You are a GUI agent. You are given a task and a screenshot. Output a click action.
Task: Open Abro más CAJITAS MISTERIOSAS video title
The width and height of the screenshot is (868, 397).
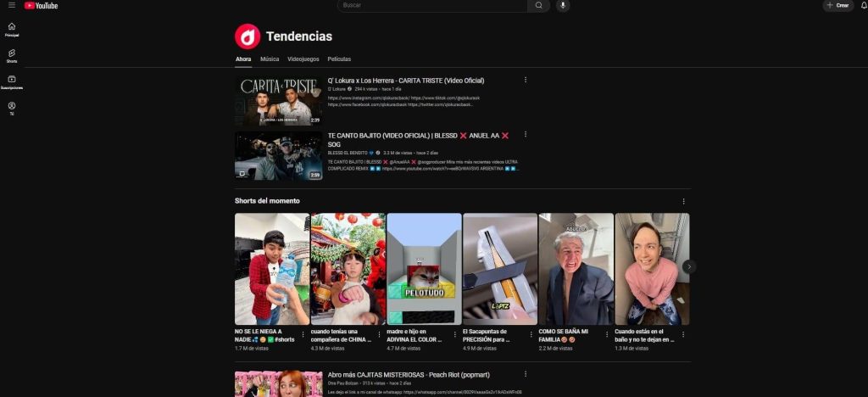pos(409,375)
